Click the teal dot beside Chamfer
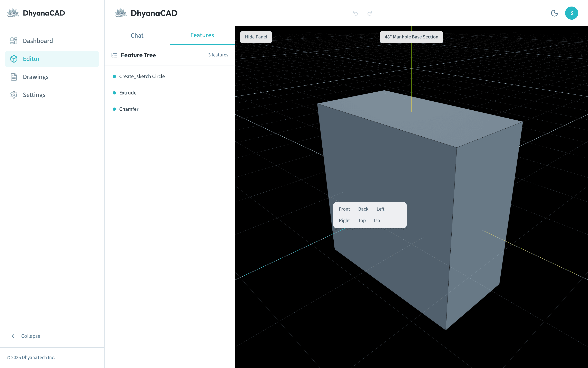This screenshot has height=368, width=588. [x=114, y=109]
